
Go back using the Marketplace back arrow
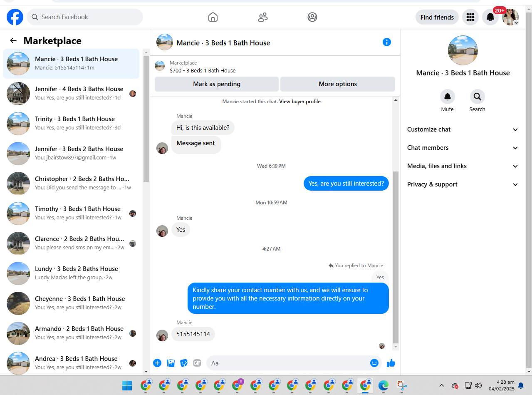(13, 40)
